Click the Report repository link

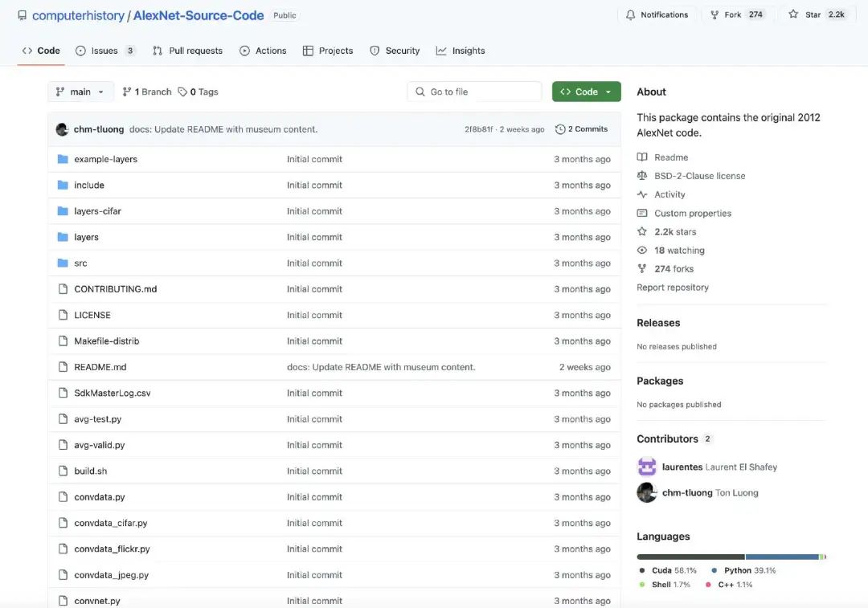pos(673,288)
